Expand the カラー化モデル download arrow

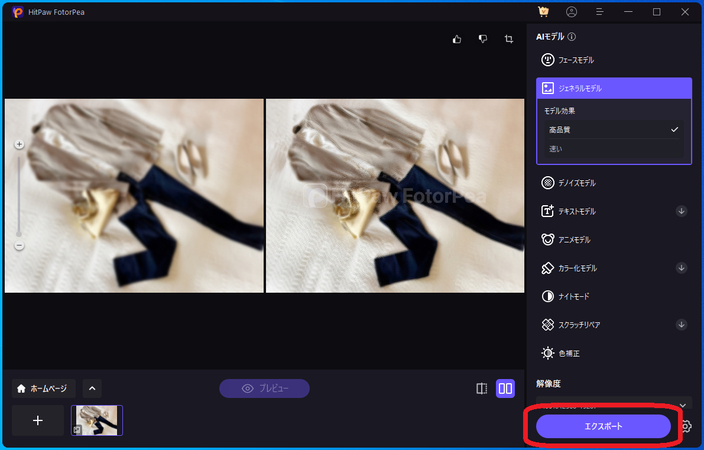click(681, 268)
